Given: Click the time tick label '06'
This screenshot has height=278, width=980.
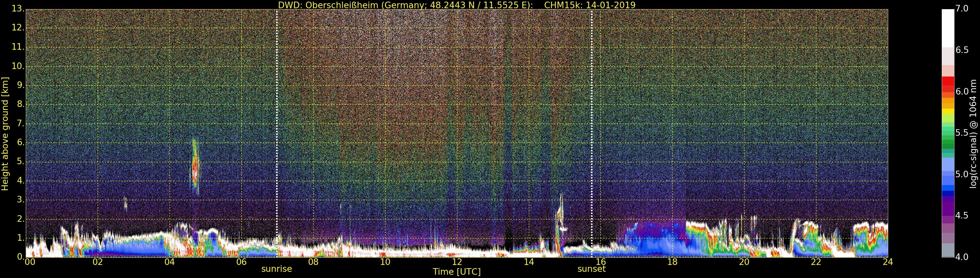Looking at the screenshot, I should 242,262.
